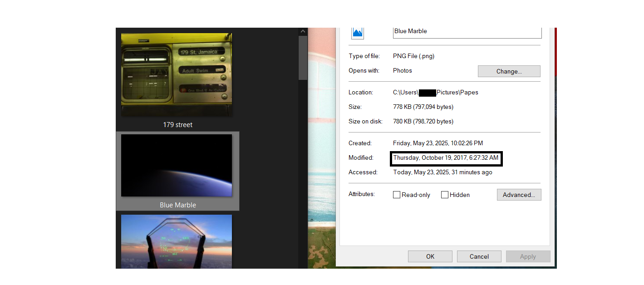Click the "Blue Marble" caption under thumbnail
The height and width of the screenshot is (285, 644).
click(x=178, y=205)
